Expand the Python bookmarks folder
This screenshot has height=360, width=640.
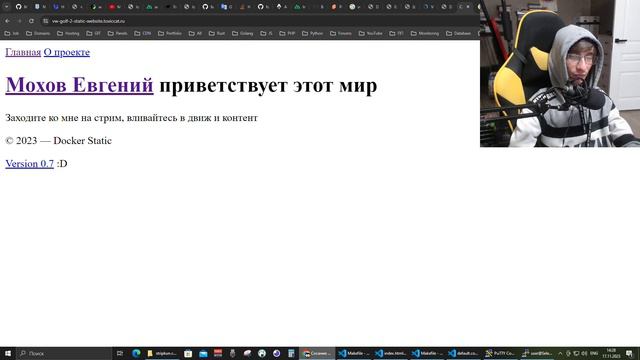tap(312, 33)
